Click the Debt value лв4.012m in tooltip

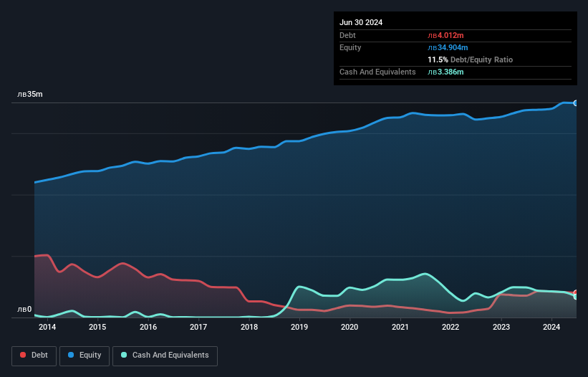click(x=445, y=35)
